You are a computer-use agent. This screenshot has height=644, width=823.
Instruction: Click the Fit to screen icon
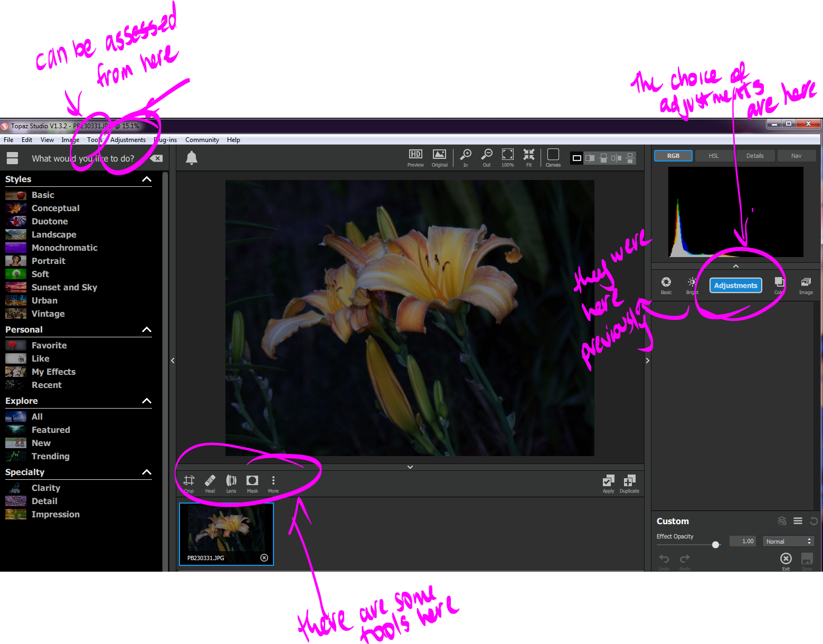(x=529, y=157)
